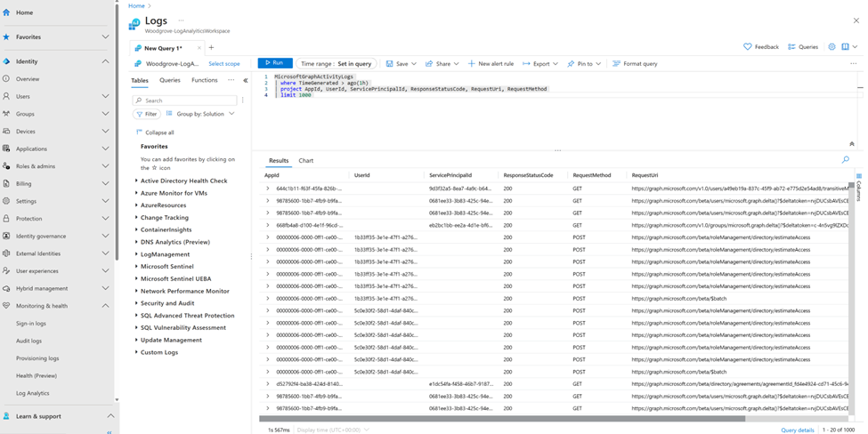Open the Queries panel at top right
This screenshot has width=868, height=434.
[803, 47]
